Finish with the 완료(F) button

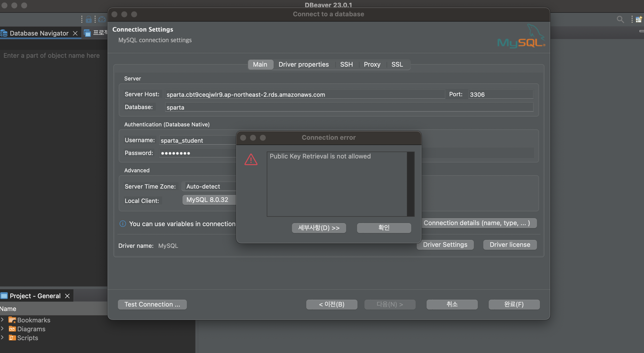514,304
